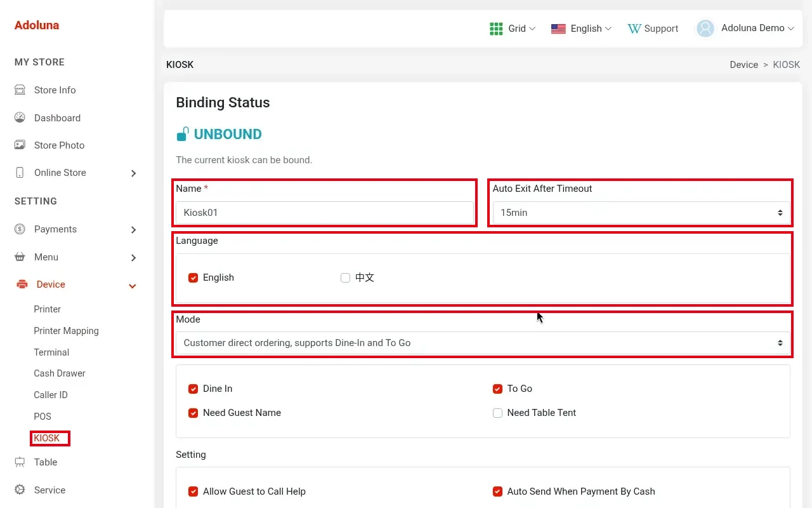
Task: Expand the Menu submenu chevron
Action: tap(133, 258)
